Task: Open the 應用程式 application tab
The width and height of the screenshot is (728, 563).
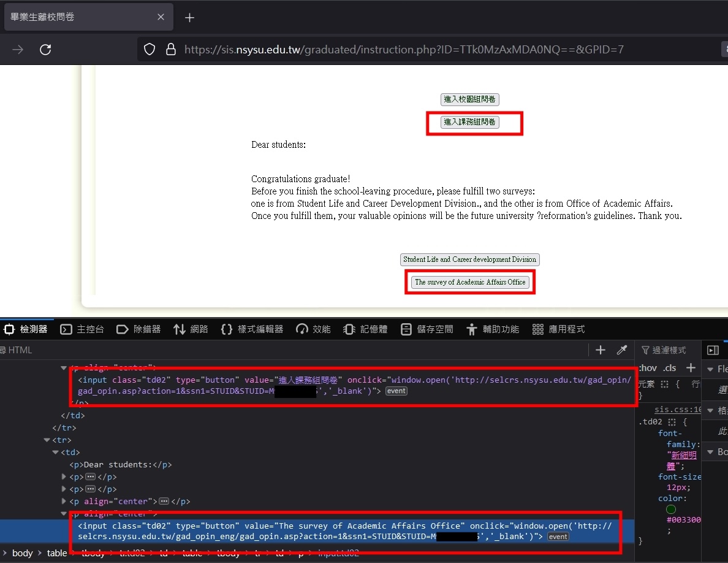Action: [558, 329]
